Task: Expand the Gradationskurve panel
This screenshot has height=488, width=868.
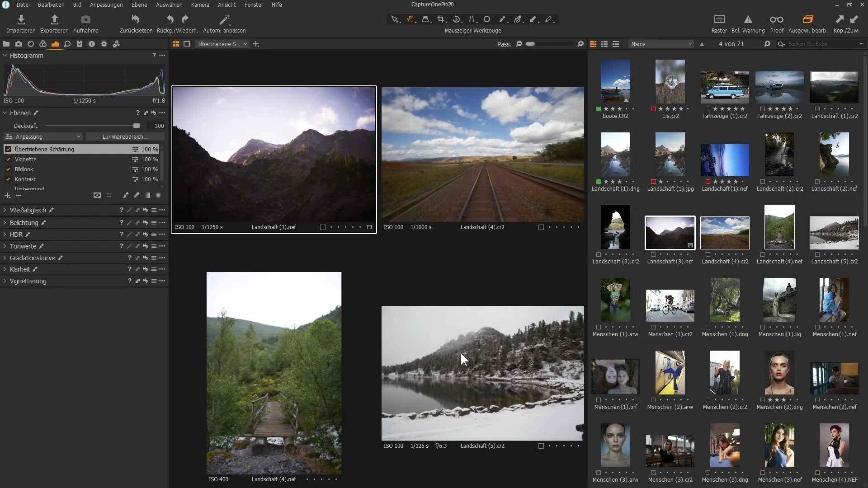Action: click(x=5, y=258)
